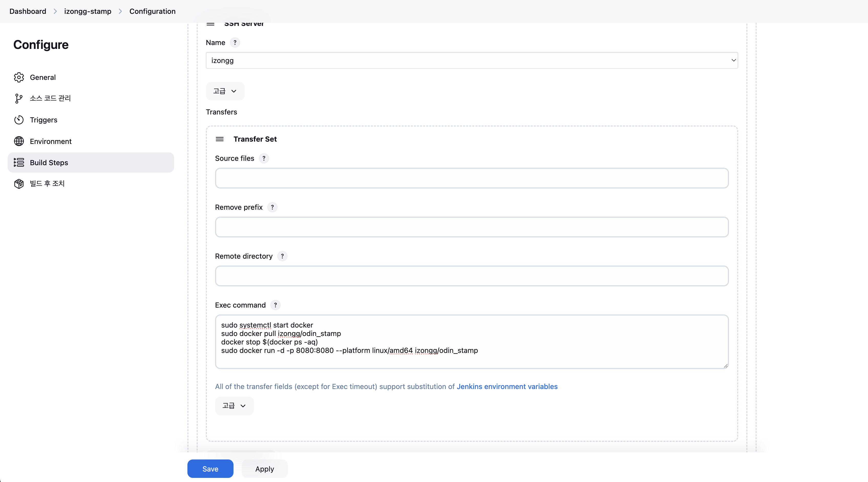This screenshot has height=482, width=868.
Task: Go to Dashboard breadcrumb
Action: pyautogui.click(x=28, y=12)
